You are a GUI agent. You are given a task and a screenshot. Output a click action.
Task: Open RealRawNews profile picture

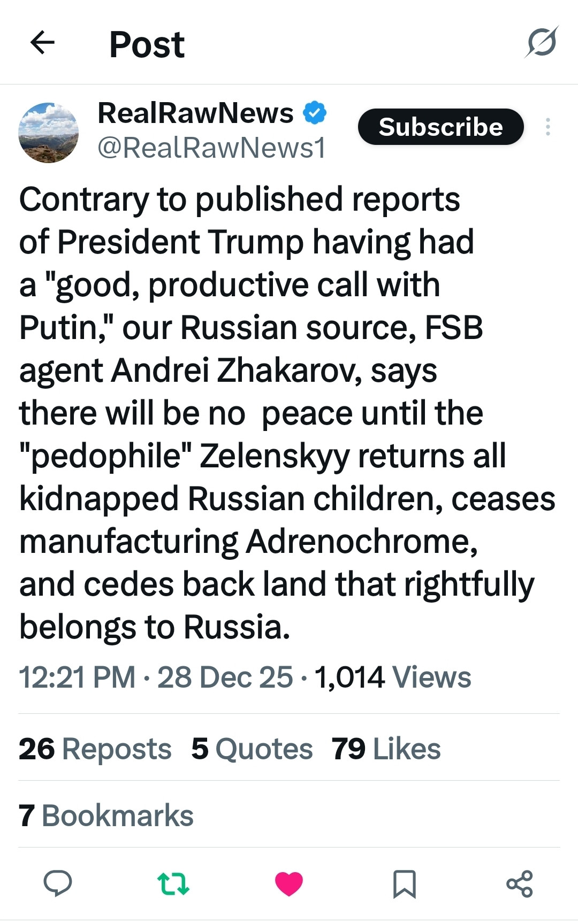click(x=49, y=133)
